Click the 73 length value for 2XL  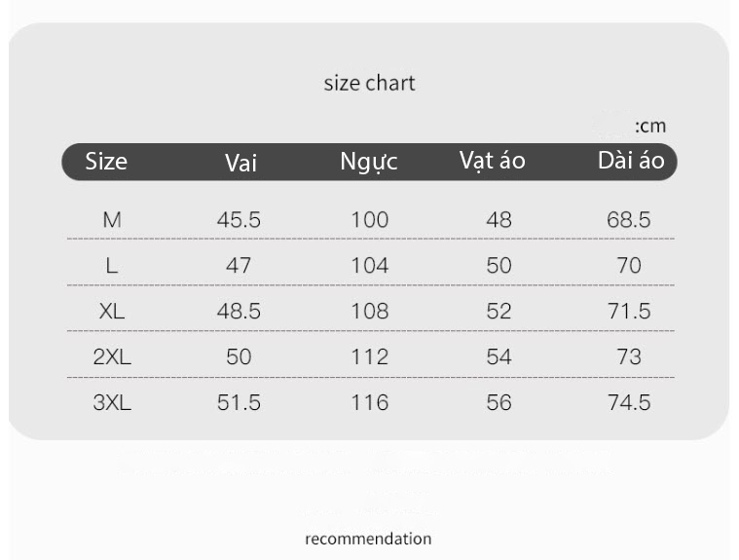(629, 356)
